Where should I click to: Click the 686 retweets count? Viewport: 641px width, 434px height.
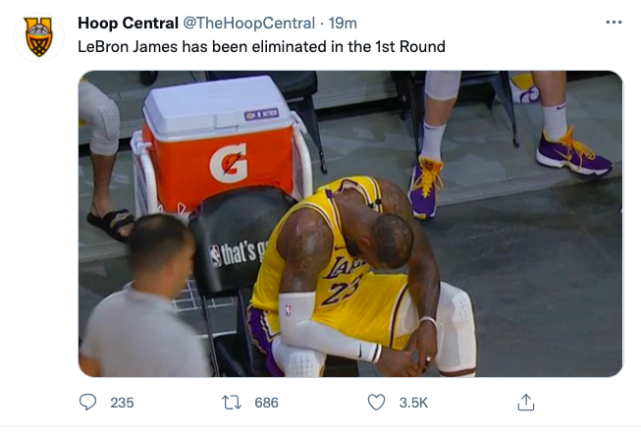266,402
